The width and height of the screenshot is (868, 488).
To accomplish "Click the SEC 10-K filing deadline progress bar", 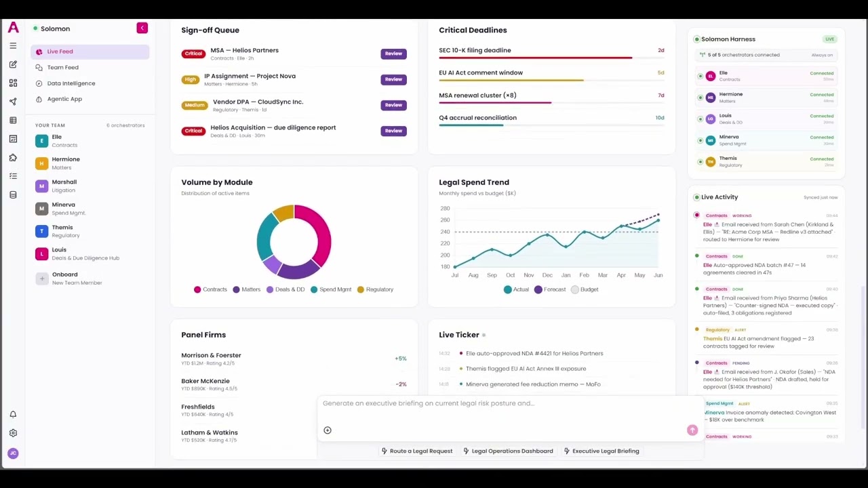I will 551,58.
